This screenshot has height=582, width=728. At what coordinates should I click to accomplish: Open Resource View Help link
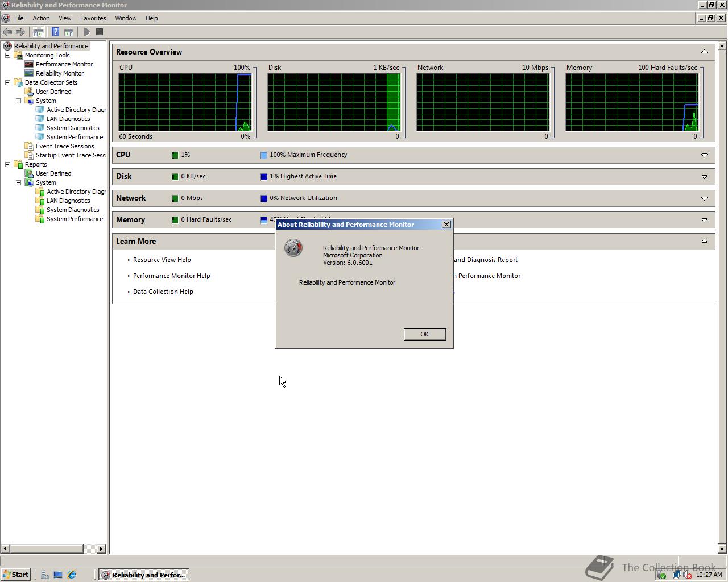point(162,260)
